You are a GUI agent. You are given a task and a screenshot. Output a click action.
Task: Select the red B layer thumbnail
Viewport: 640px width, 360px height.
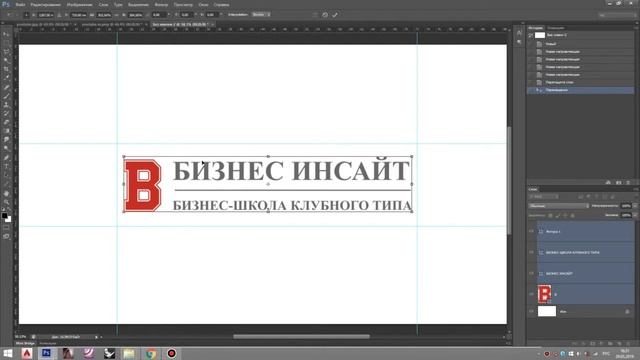(x=544, y=294)
